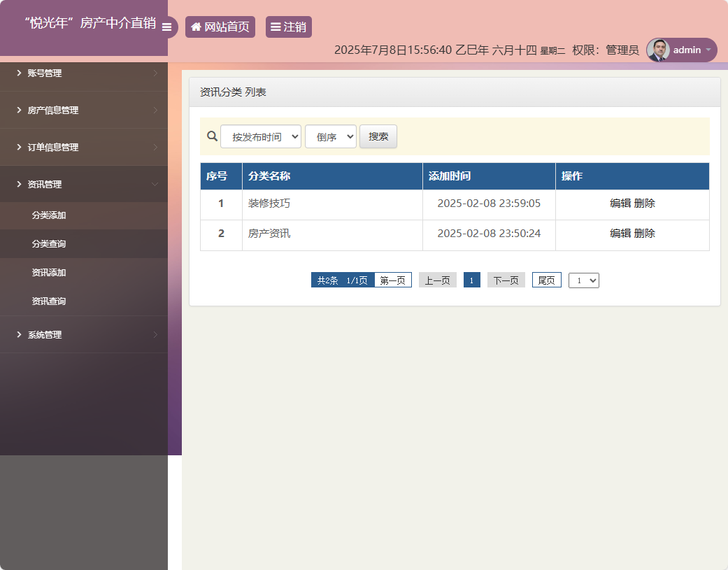Viewport: 728px width, 570px height.
Task: Open the 倒序 sort order dropdown
Action: click(x=330, y=136)
